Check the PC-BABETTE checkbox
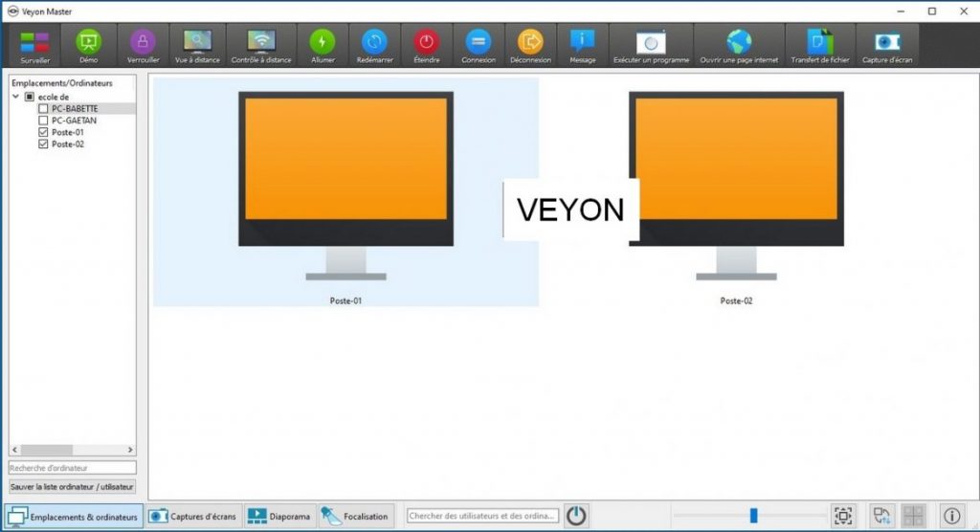This screenshot has width=980, height=532. (43, 109)
